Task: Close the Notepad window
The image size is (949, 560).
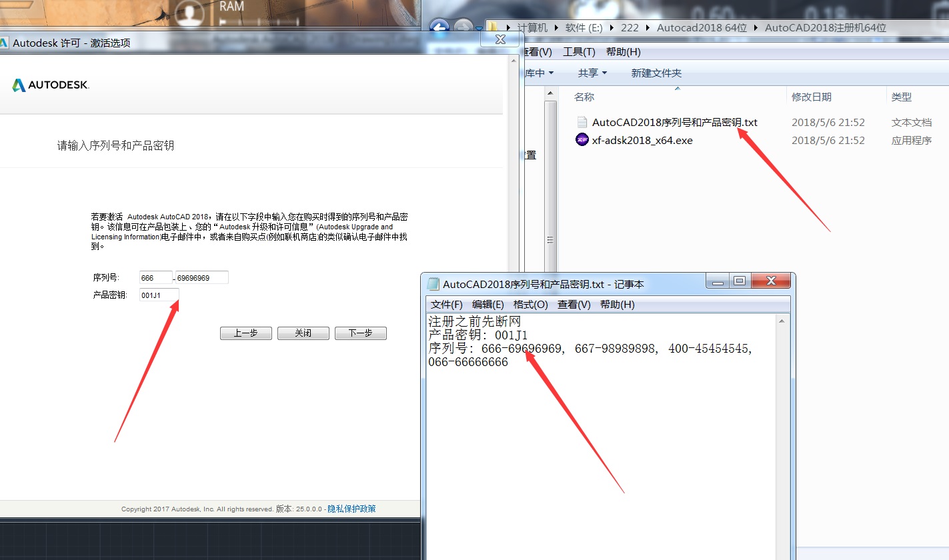Action: coord(771,281)
